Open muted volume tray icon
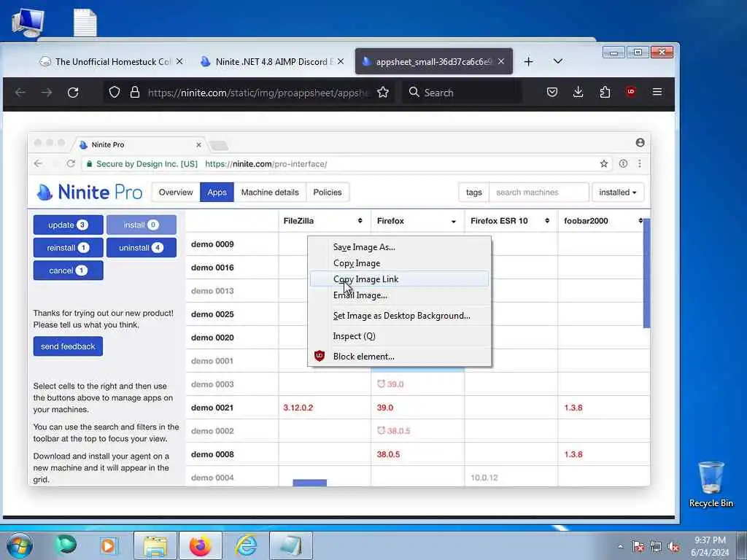Screen dimensions: 747x560 pyautogui.click(x=673, y=547)
